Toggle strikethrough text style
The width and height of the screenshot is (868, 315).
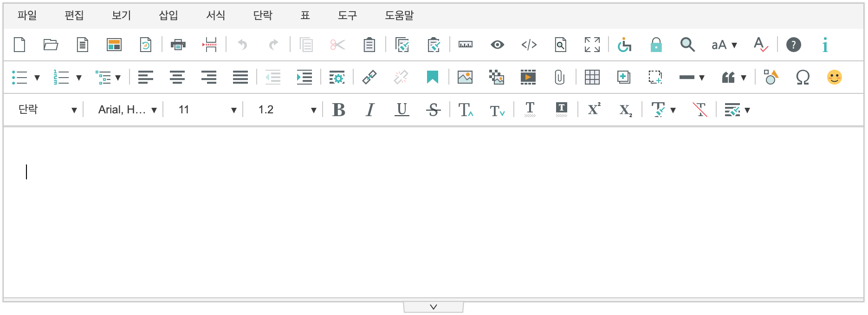(x=433, y=110)
